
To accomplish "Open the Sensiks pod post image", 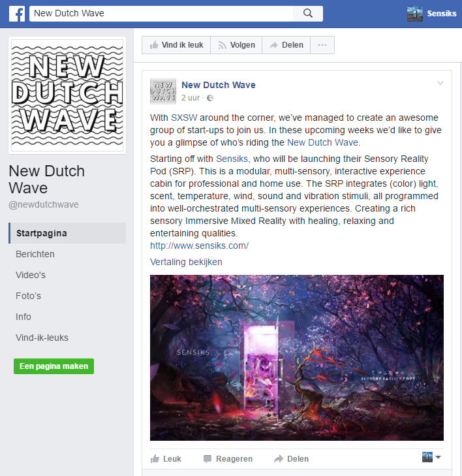I will (x=297, y=358).
